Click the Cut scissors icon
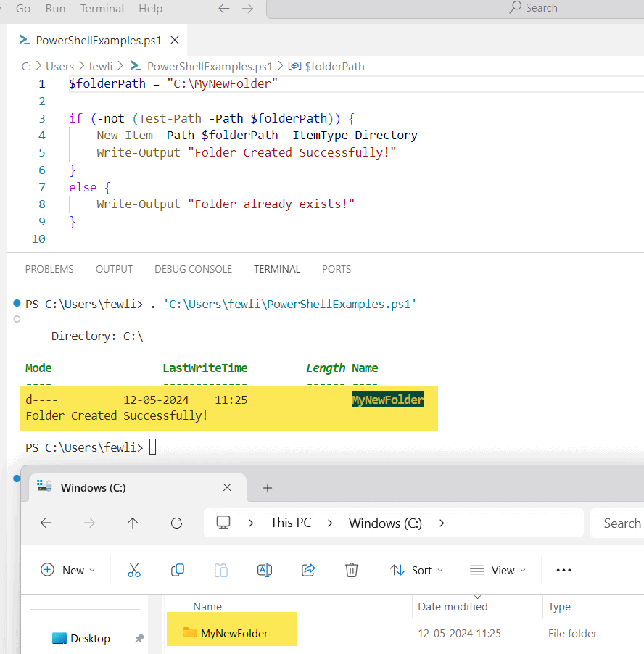644x654 pixels. point(134,570)
